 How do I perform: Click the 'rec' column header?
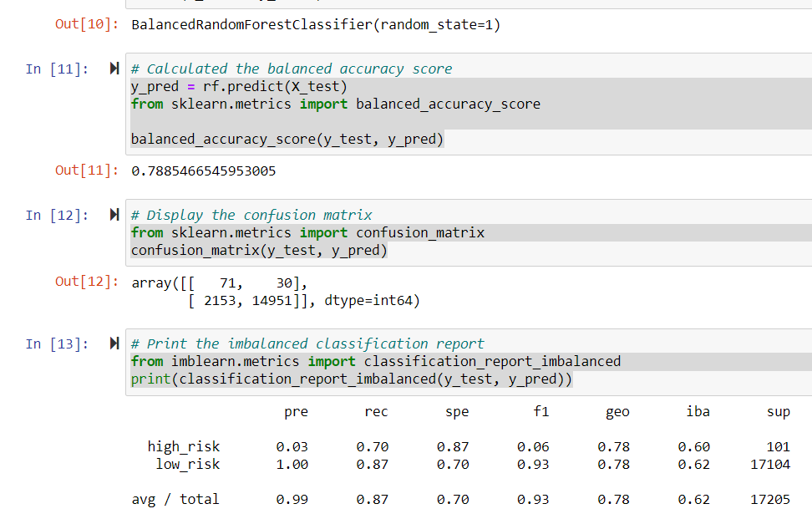(376, 412)
